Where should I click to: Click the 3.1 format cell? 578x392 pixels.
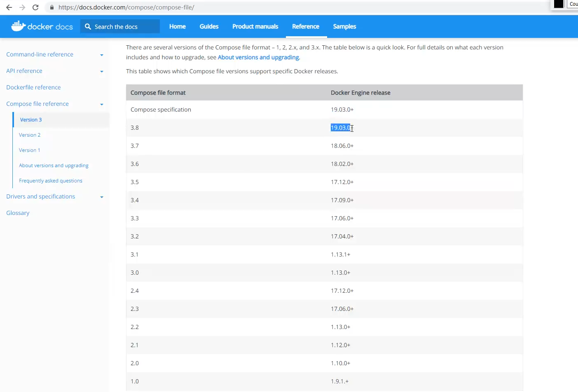click(135, 254)
